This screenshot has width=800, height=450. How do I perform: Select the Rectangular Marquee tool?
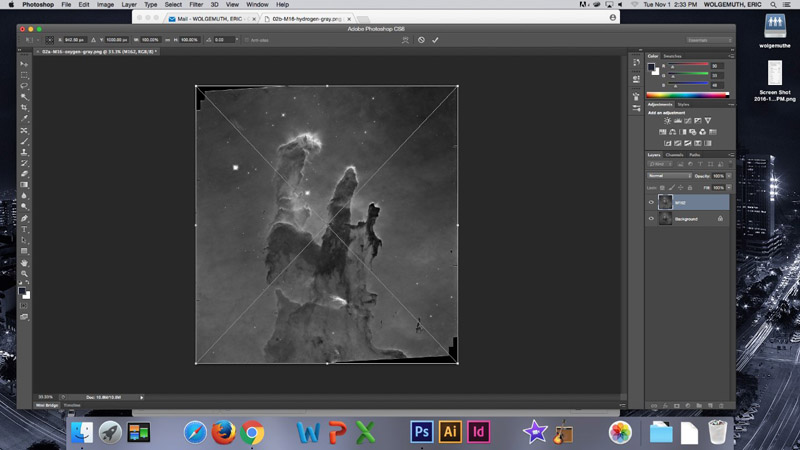pyautogui.click(x=25, y=74)
